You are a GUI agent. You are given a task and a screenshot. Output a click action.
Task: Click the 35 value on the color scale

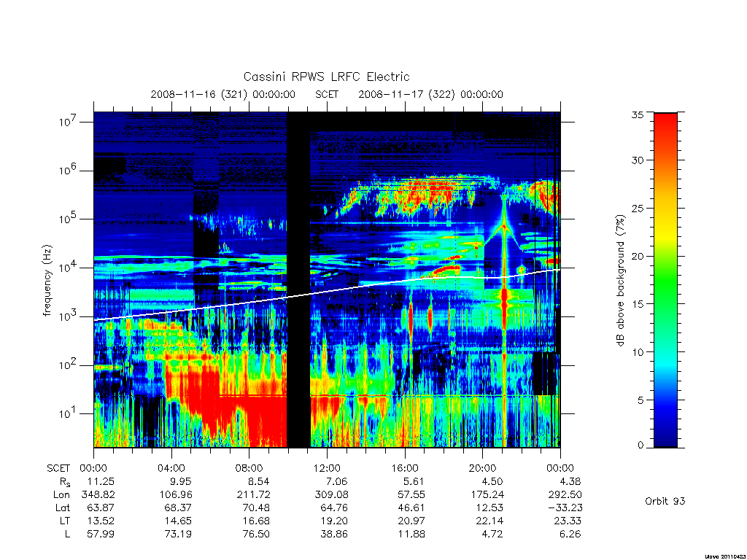(x=637, y=114)
